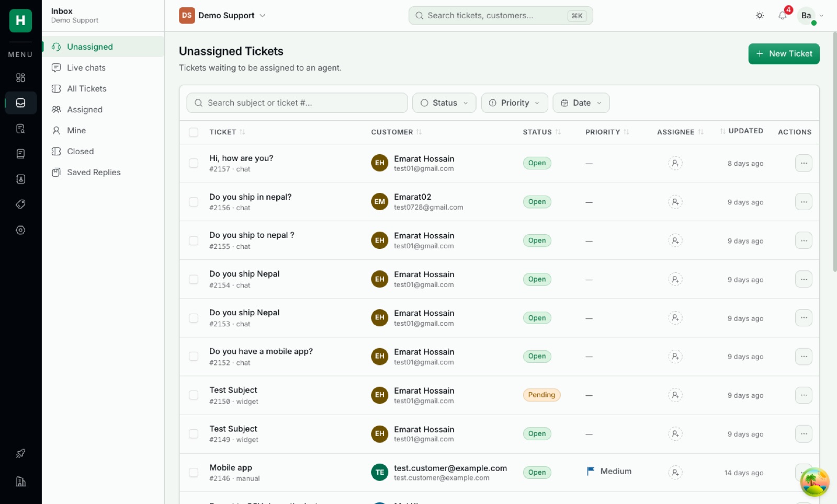
Task: Open the Demo Support workspace switcher
Action: tap(222, 16)
